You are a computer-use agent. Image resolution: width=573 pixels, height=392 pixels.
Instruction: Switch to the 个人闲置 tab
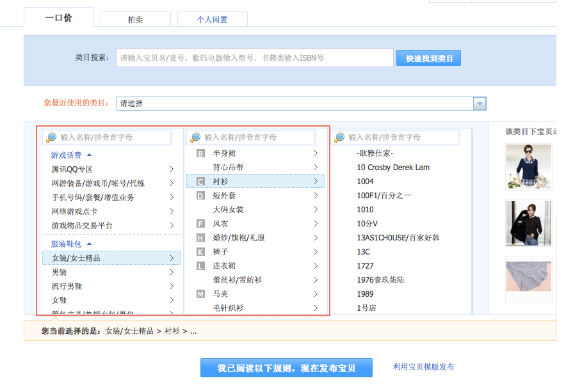click(212, 19)
